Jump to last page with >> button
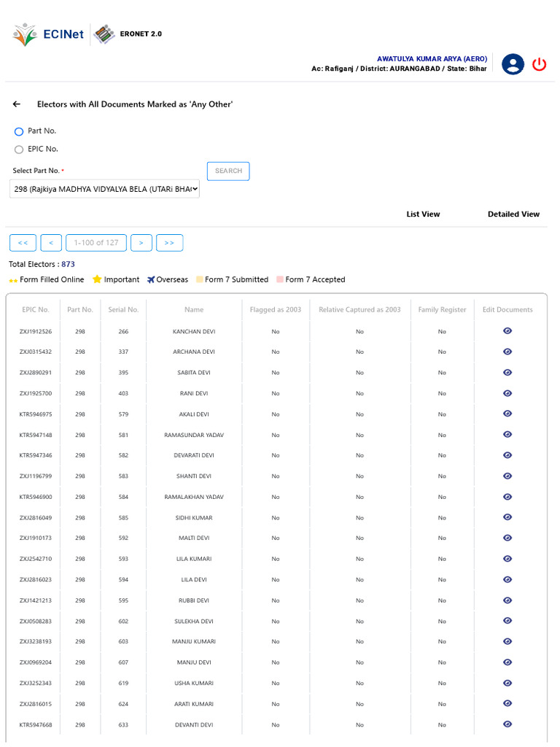560x747 pixels. click(169, 242)
